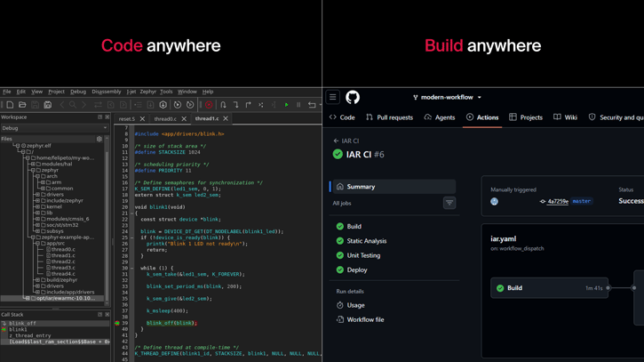Open Workflow file under Run details

point(361,319)
